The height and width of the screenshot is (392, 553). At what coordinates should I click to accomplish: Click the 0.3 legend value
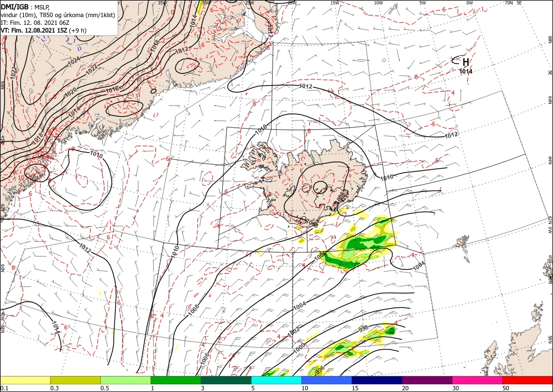click(x=54, y=388)
